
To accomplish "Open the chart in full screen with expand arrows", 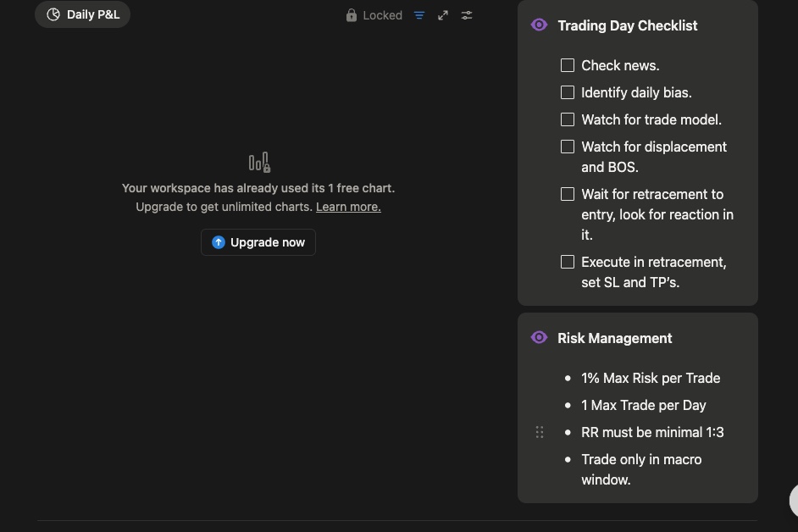I will [443, 15].
